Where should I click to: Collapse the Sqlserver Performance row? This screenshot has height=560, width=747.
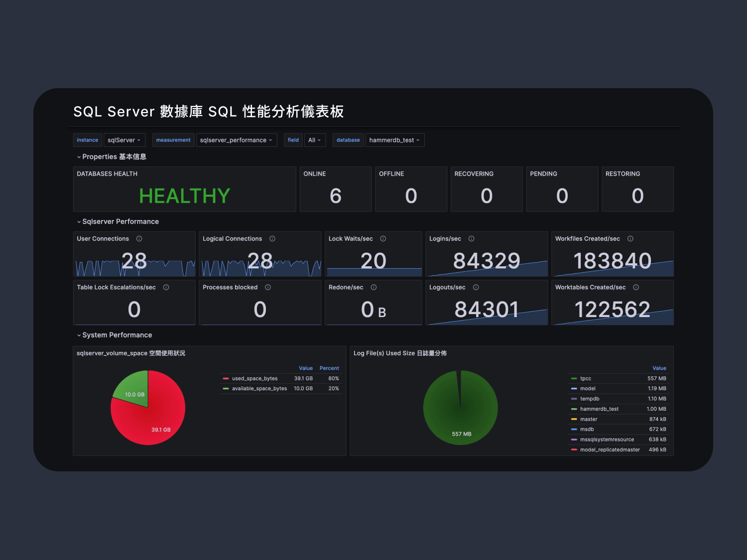click(120, 222)
